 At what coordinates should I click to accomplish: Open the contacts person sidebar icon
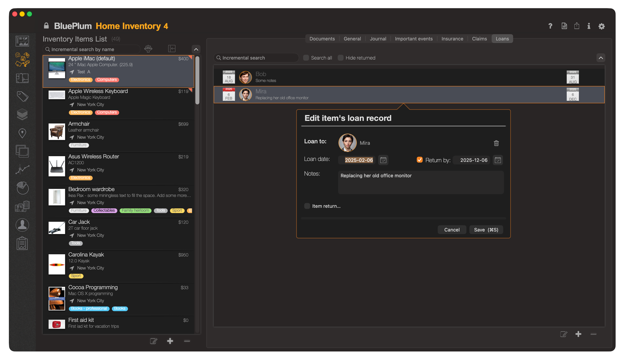point(22,225)
